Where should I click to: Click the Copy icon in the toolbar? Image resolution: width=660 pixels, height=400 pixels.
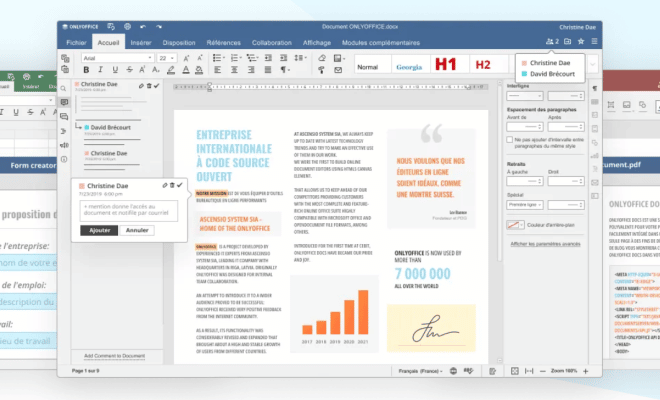(x=65, y=58)
